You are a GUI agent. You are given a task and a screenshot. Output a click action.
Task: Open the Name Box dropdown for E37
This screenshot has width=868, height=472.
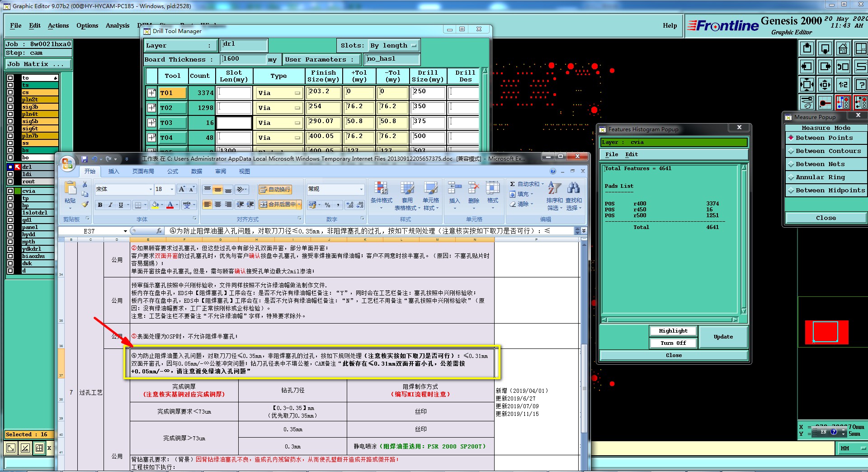pyautogui.click(x=126, y=231)
